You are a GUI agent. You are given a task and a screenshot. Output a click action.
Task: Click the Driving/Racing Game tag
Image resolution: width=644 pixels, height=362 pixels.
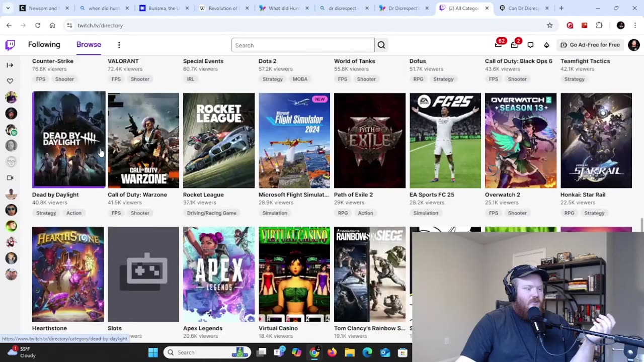coord(212,213)
